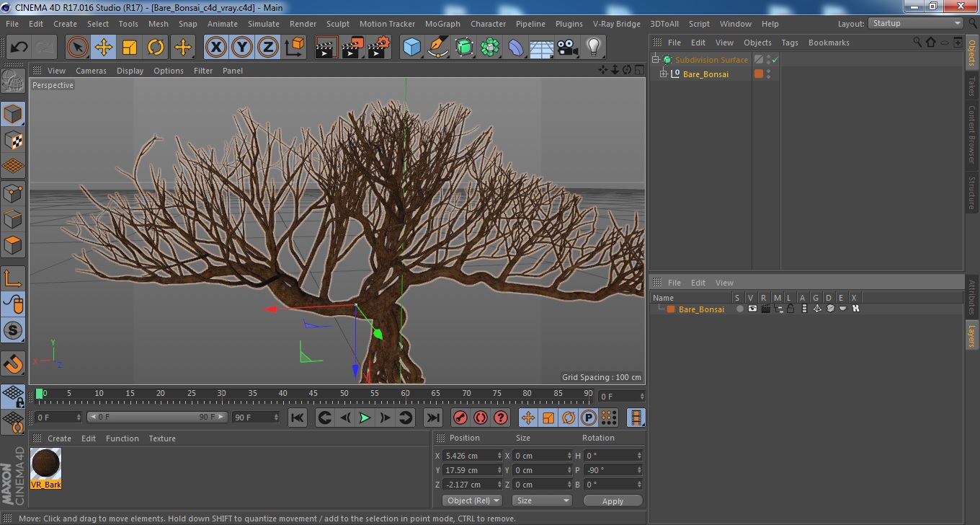Click Array modeling object icon
This screenshot has height=525, width=980.
(490, 48)
